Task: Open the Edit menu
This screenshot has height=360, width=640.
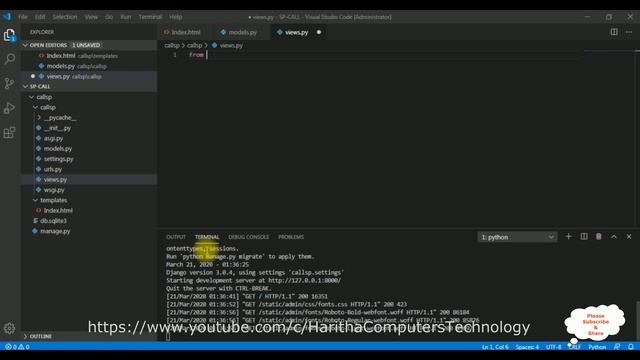Action: (x=40, y=17)
